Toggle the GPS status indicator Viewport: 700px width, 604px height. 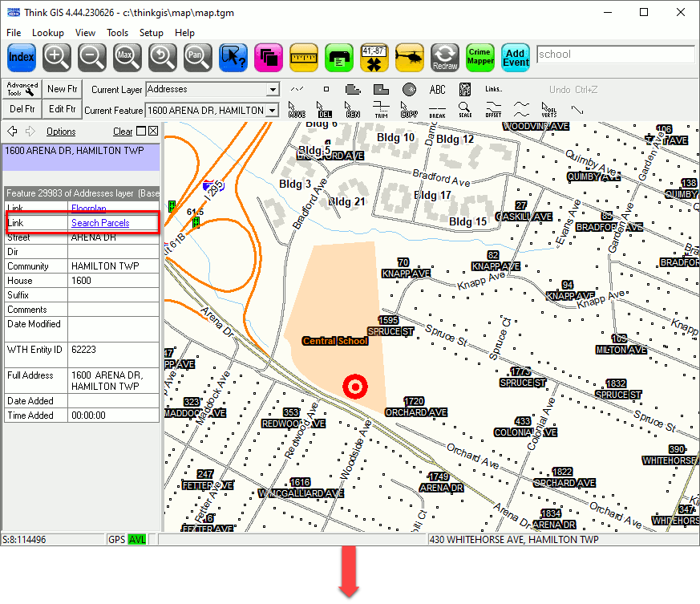coord(117,540)
